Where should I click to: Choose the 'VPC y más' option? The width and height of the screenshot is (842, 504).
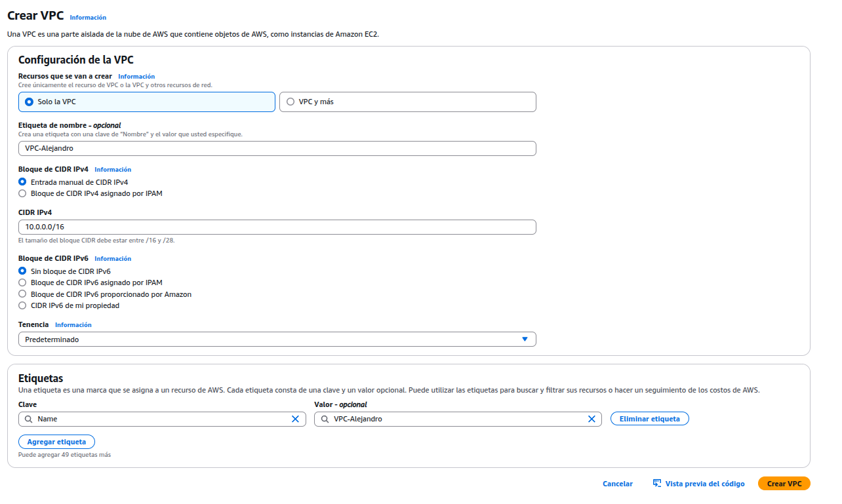(x=291, y=102)
